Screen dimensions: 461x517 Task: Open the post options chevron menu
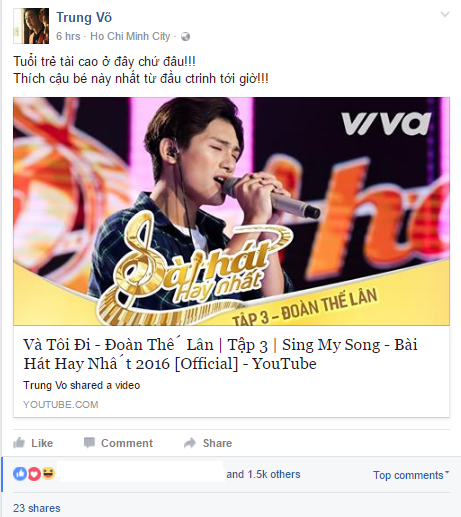click(x=445, y=14)
